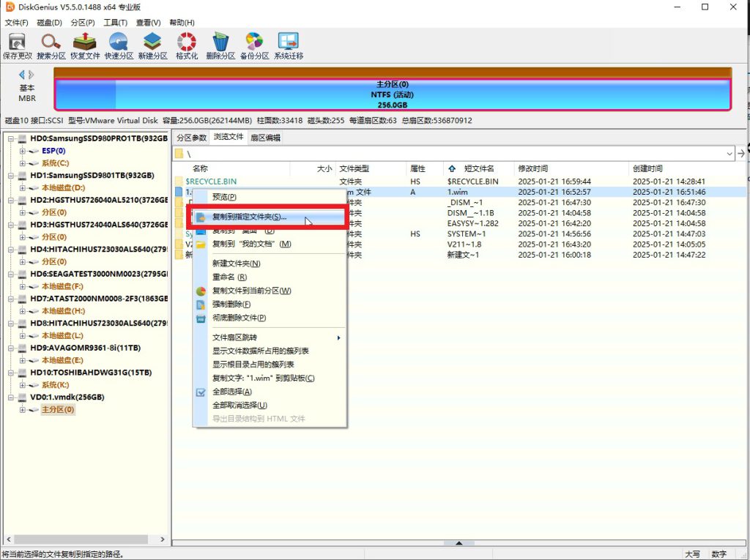Open the path bar dropdown arrow
The width and height of the screenshot is (750, 560).
729,154
